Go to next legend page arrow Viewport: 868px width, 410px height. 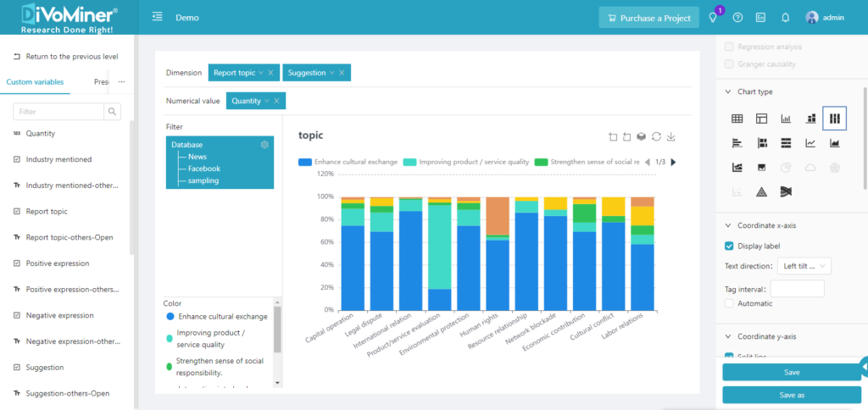pyautogui.click(x=673, y=162)
